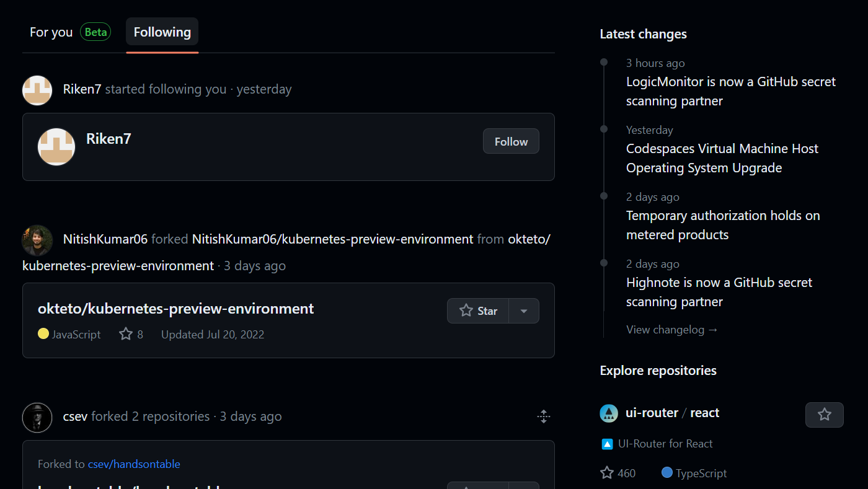Star the okteto/kubernetes-preview-environment repository
Viewport: 868px width, 489px height.
(x=478, y=311)
